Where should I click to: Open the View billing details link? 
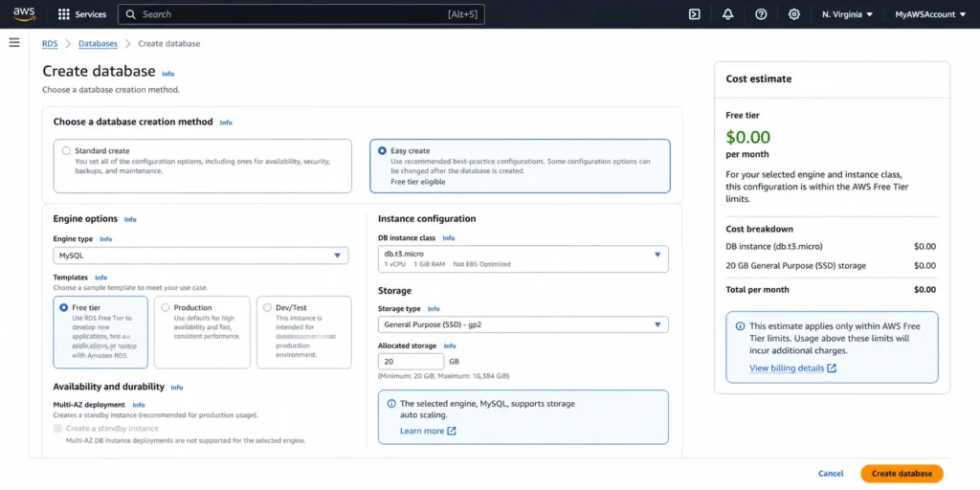click(x=787, y=368)
